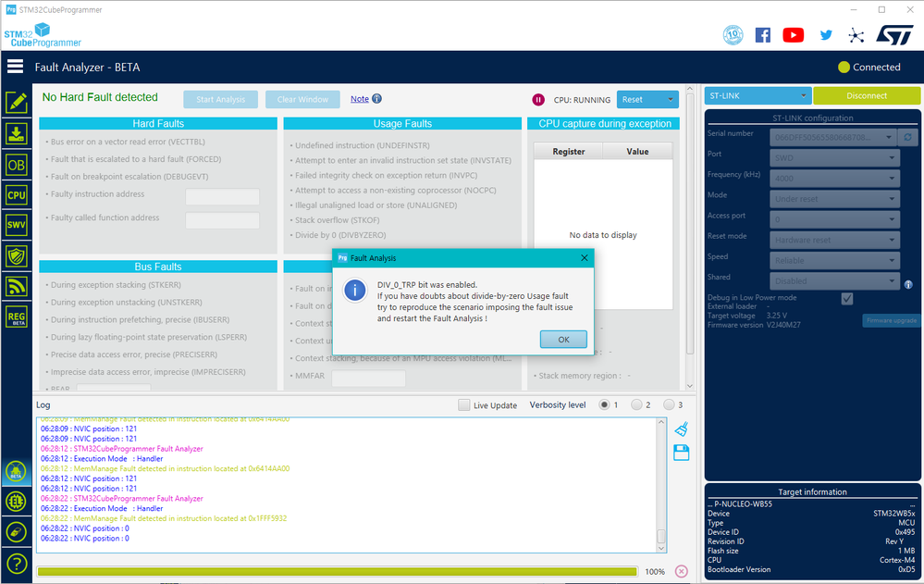Open the hamburger menu
924x584 pixels.
pos(16,67)
